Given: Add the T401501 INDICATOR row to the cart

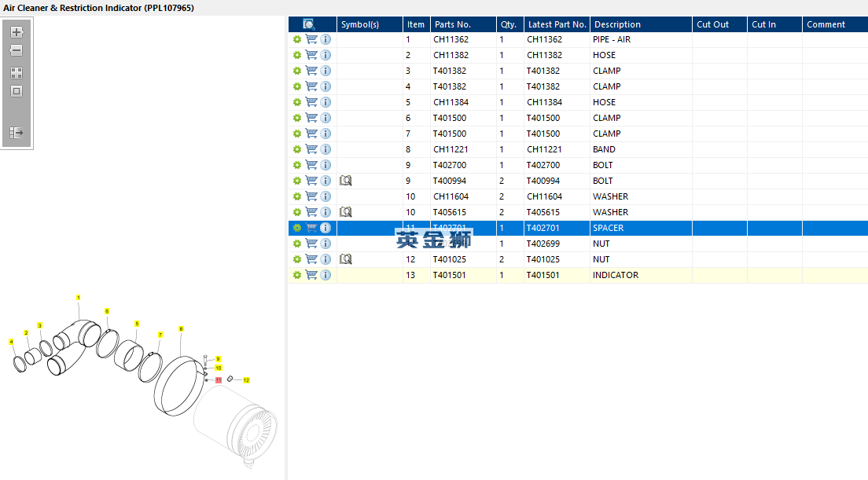Looking at the screenshot, I should [311, 275].
